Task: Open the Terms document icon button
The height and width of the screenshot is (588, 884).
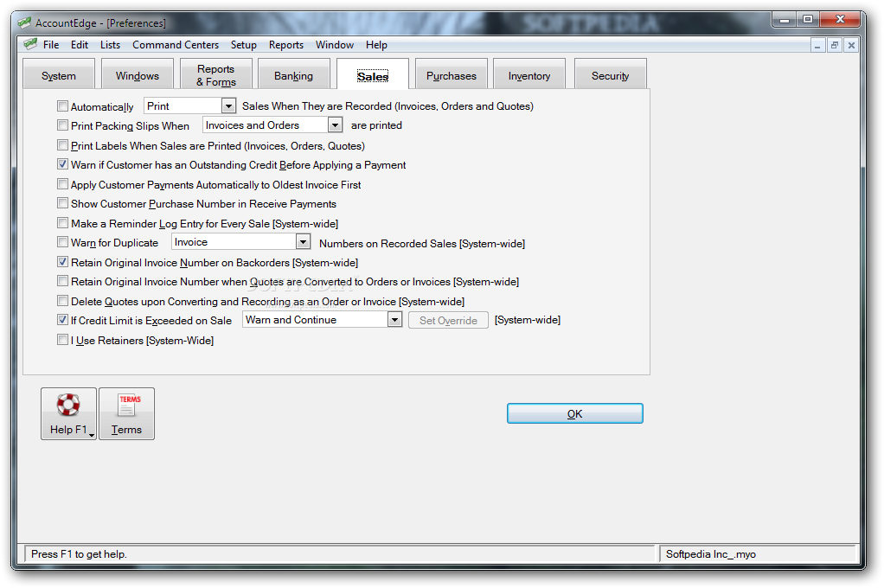Action: click(x=127, y=413)
